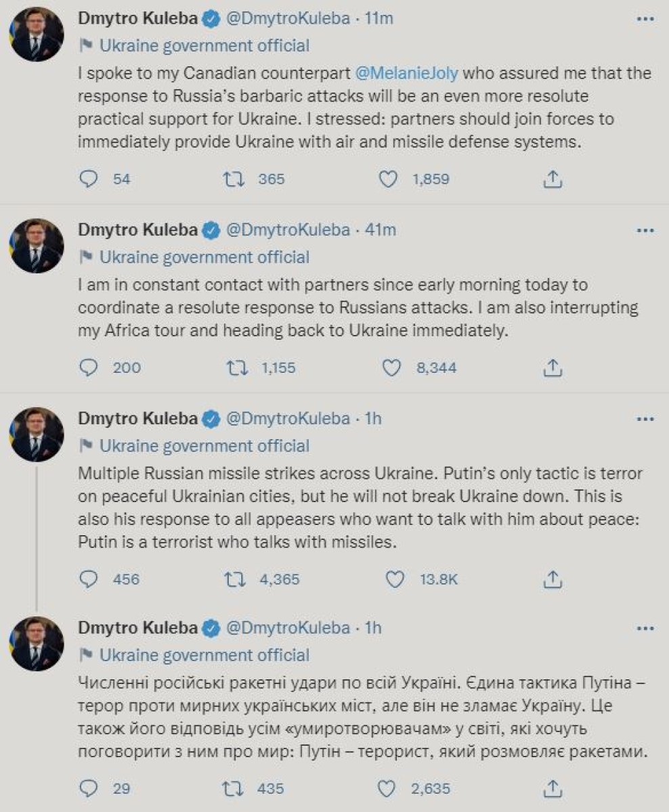
Task: Retweet the tweet with 4,365 retweets
Action: point(234,579)
